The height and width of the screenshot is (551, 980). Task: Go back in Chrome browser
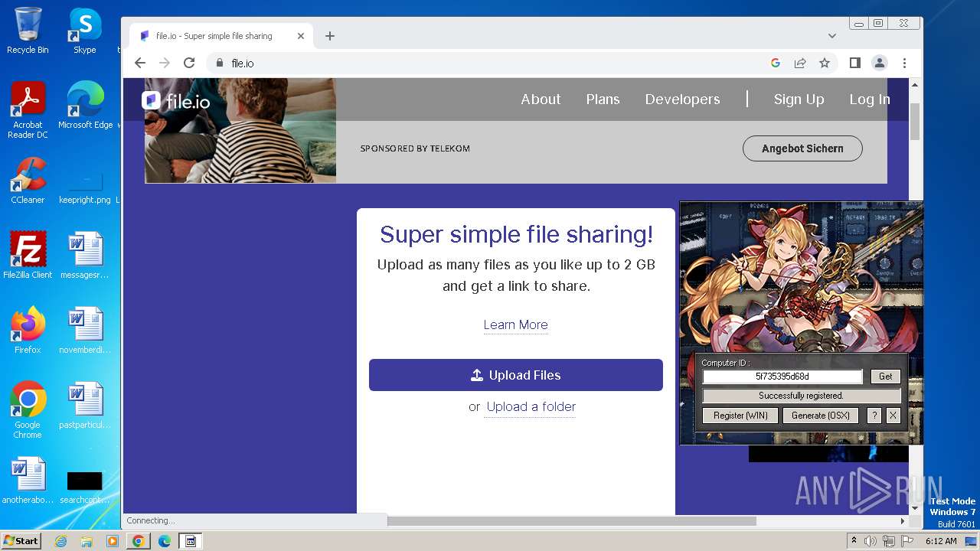[x=140, y=64]
